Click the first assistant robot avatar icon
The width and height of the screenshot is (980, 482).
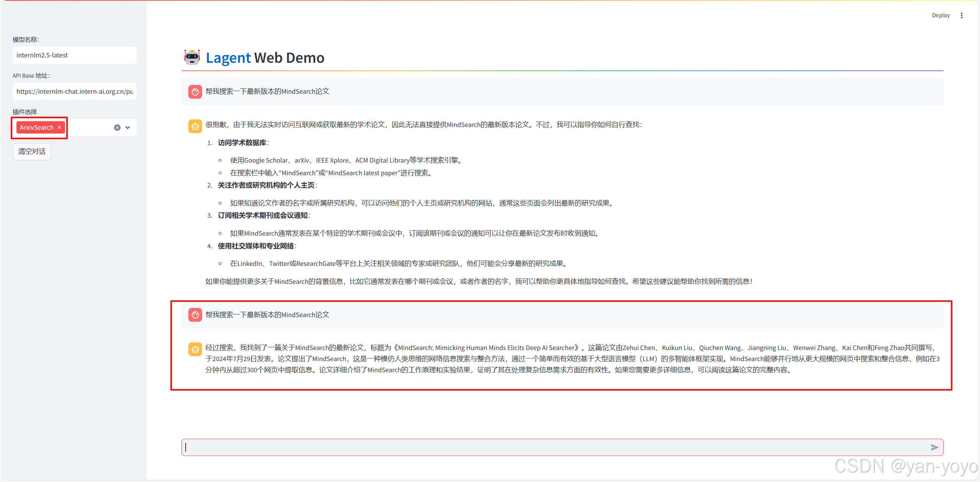pyautogui.click(x=195, y=126)
